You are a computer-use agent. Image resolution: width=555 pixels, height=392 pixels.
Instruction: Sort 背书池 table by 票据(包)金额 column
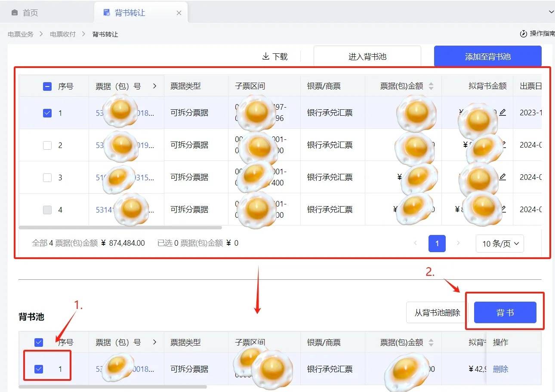pyautogui.click(x=431, y=343)
